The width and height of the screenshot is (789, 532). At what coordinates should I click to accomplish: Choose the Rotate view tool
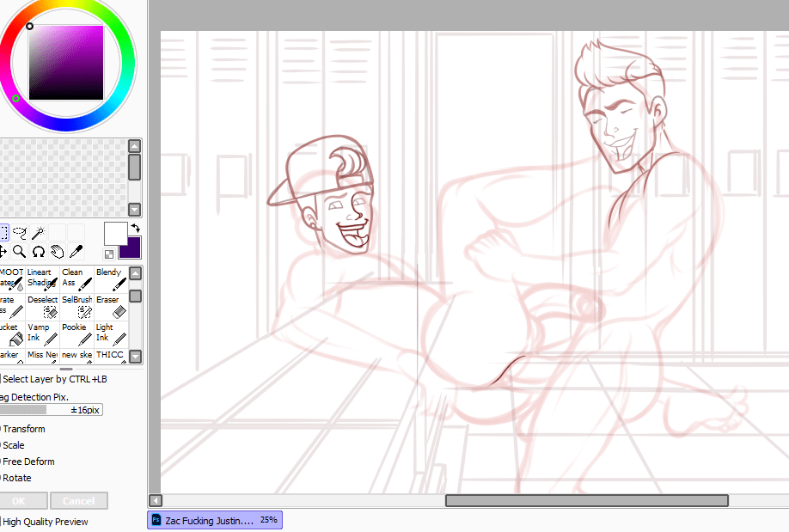click(39, 252)
